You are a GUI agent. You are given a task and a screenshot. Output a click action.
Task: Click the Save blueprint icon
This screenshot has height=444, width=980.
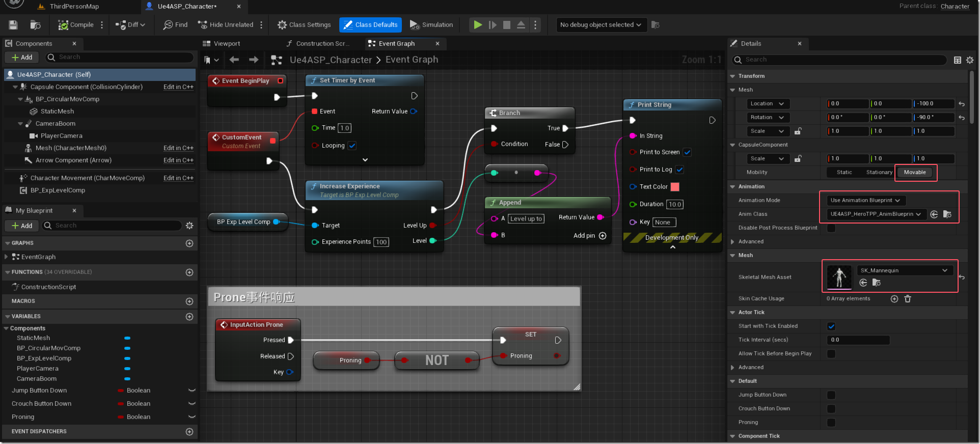pos(13,25)
